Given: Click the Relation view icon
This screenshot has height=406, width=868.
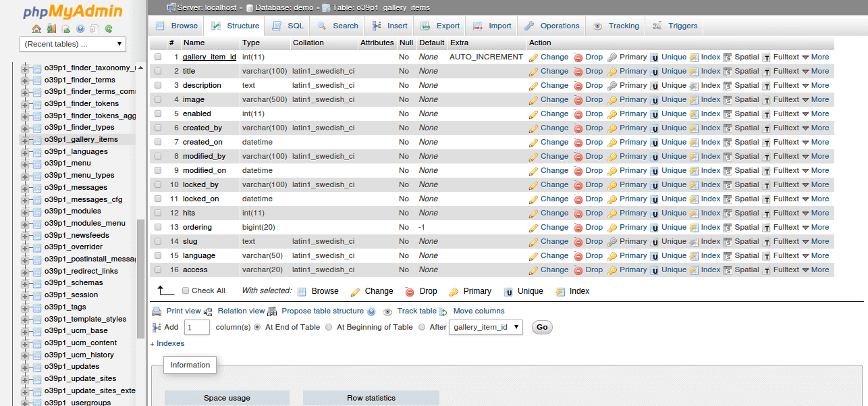Looking at the screenshot, I should coord(209,311).
